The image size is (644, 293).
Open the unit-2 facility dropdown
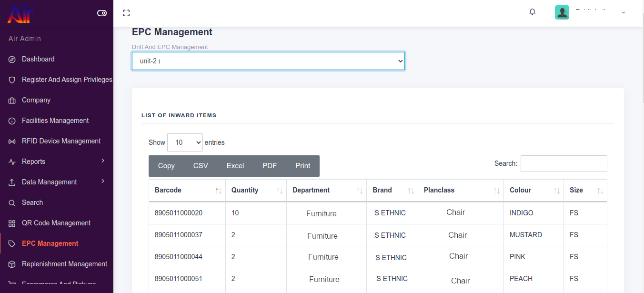click(x=268, y=61)
